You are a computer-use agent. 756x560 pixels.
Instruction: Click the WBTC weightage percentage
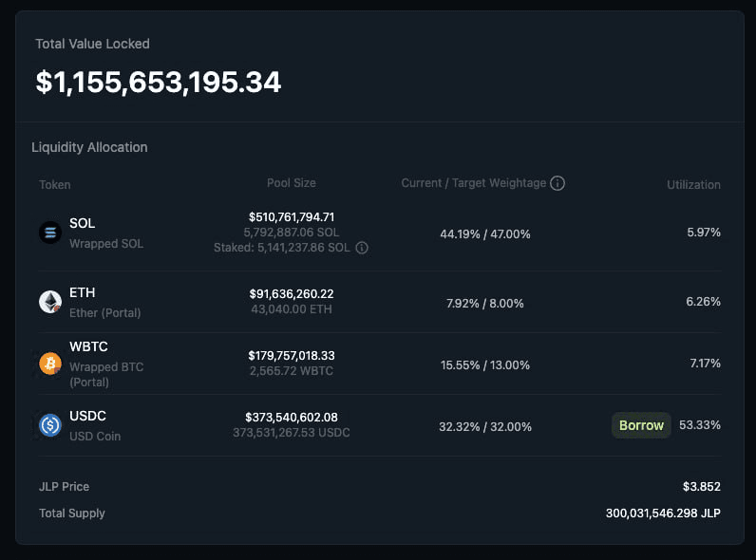pyautogui.click(x=484, y=364)
